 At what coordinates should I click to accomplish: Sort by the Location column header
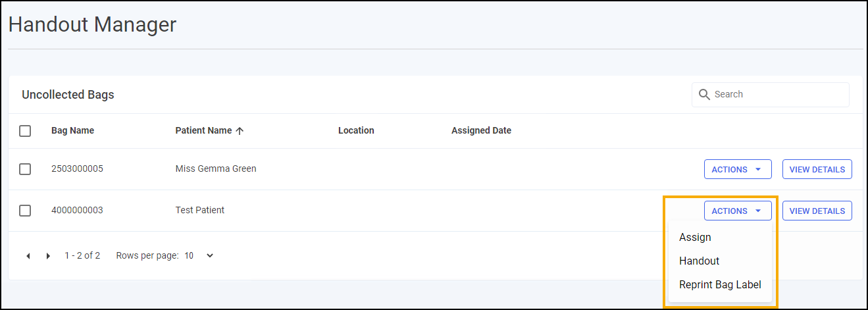(x=356, y=131)
